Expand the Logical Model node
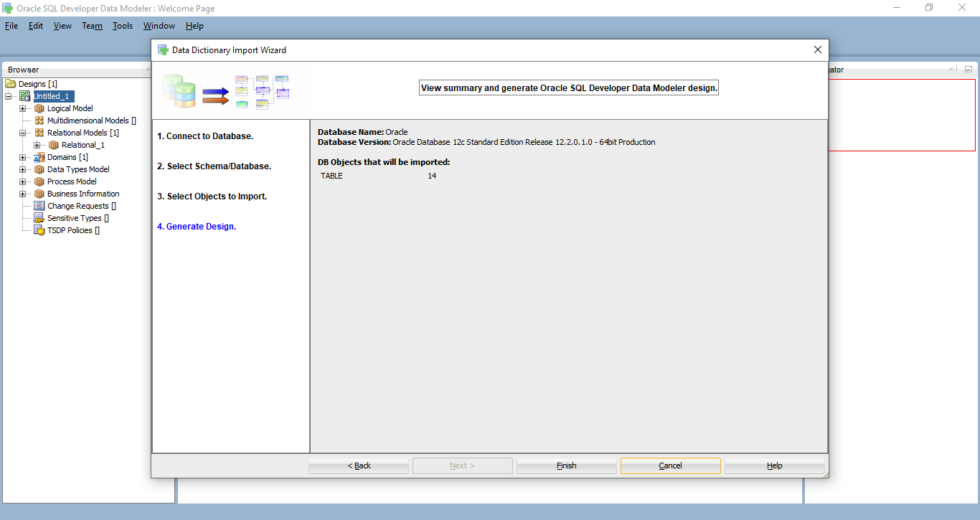Screen dimensions: 980x520 click(22, 108)
